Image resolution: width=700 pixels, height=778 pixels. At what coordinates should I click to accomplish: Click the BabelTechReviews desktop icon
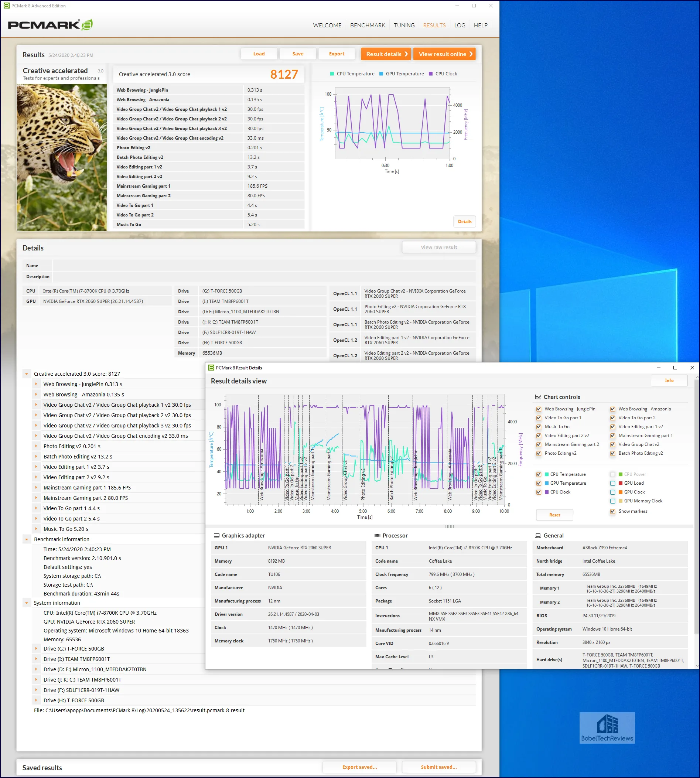[x=607, y=728]
